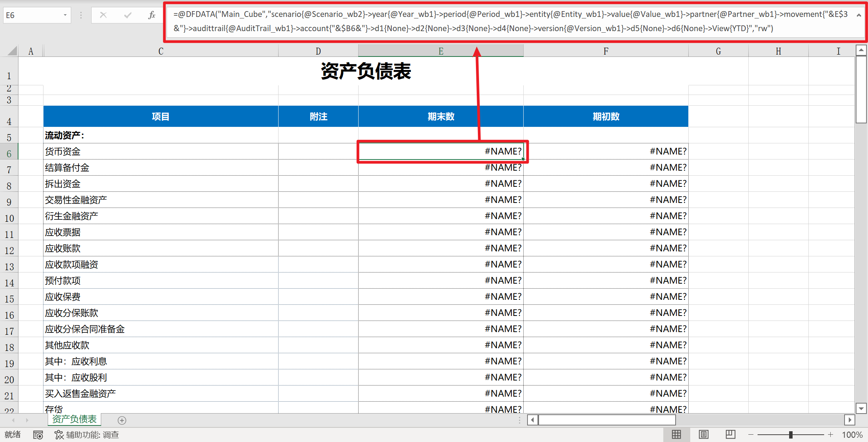Switch to Page Layout view icon
The image size is (868, 442).
(x=703, y=434)
